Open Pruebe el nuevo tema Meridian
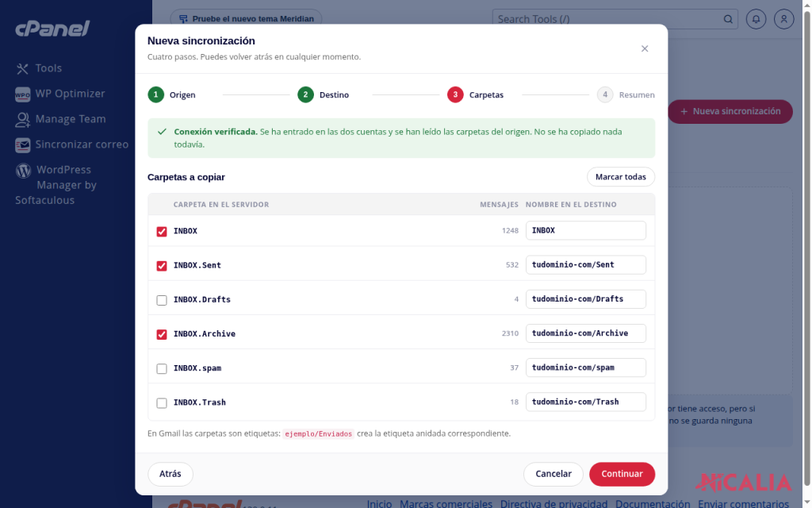Screen dimensions: 812x508 [x=246, y=19]
